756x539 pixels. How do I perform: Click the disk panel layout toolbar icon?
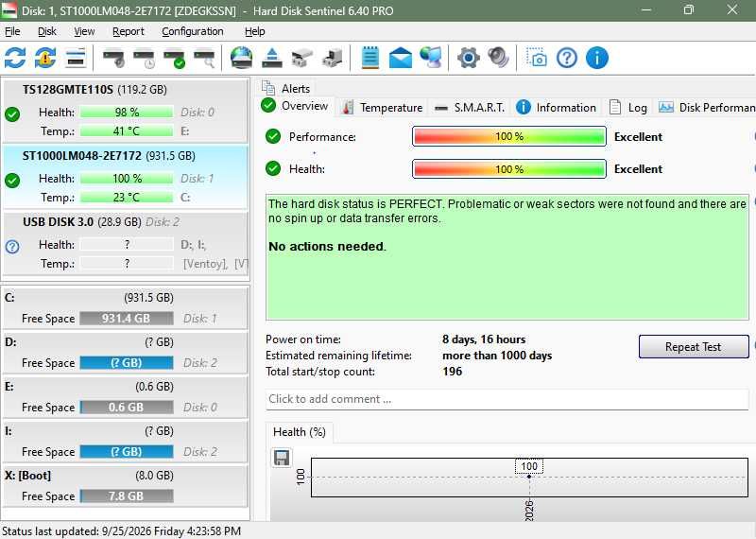[76, 59]
